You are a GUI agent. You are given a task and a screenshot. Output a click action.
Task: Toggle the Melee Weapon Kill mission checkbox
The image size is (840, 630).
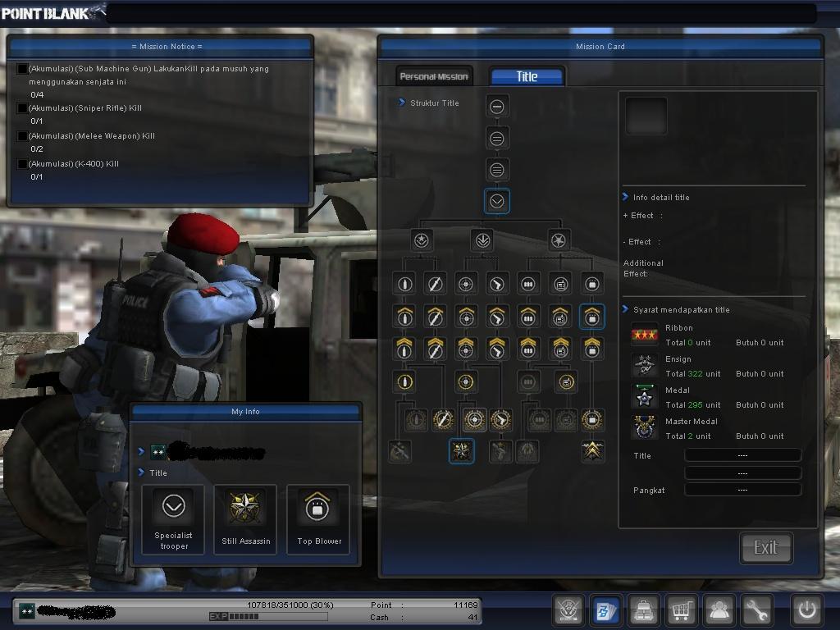(22, 136)
